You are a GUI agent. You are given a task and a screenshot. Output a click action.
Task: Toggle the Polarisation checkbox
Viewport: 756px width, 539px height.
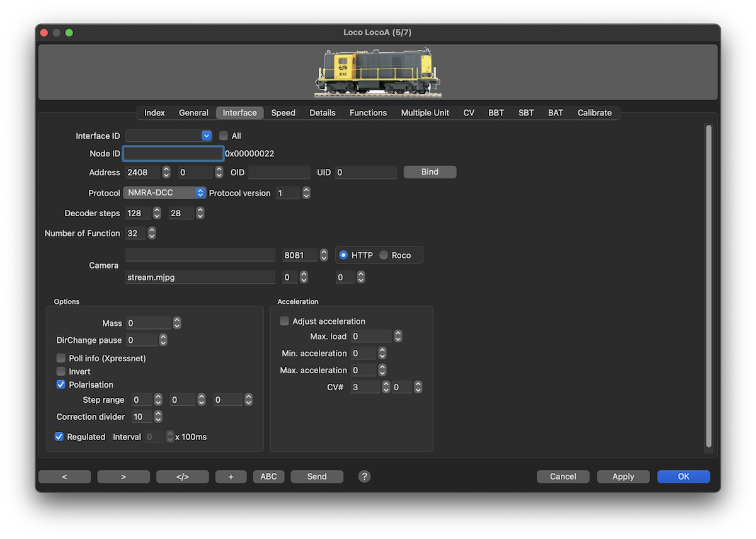click(61, 385)
